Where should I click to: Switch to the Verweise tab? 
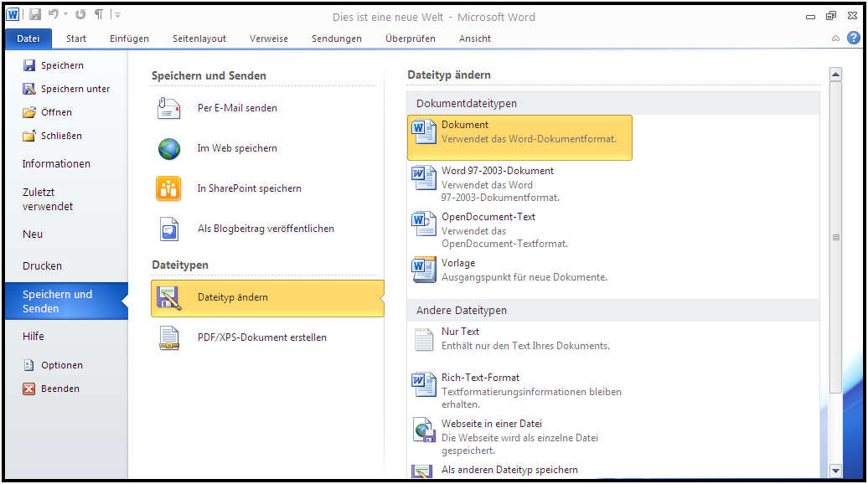point(268,39)
